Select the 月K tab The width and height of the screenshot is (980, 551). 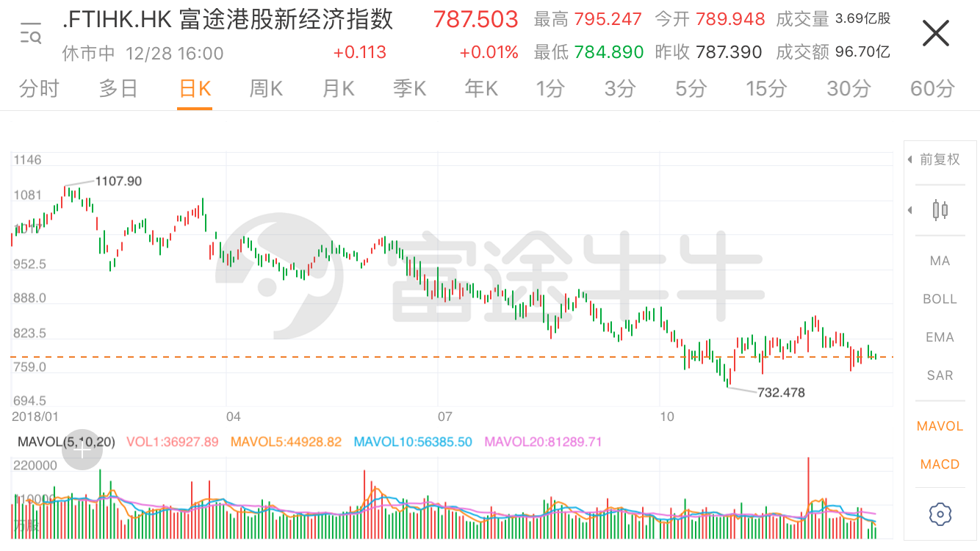click(338, 89)
